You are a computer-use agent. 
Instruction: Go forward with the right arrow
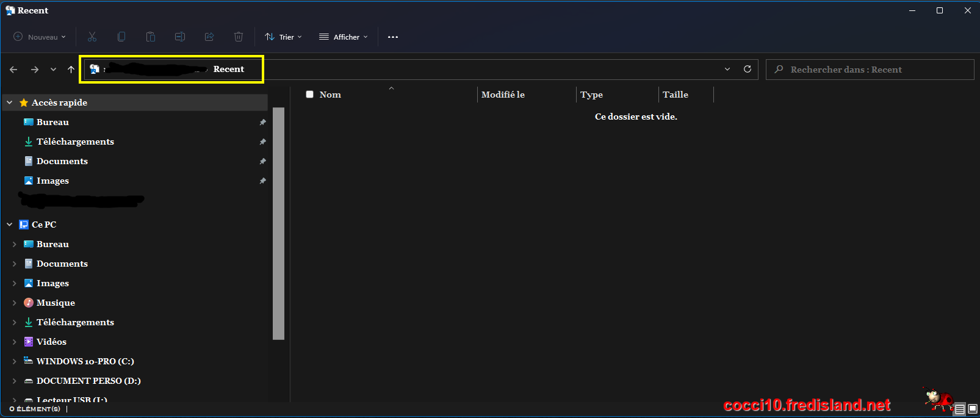[35, 70]
